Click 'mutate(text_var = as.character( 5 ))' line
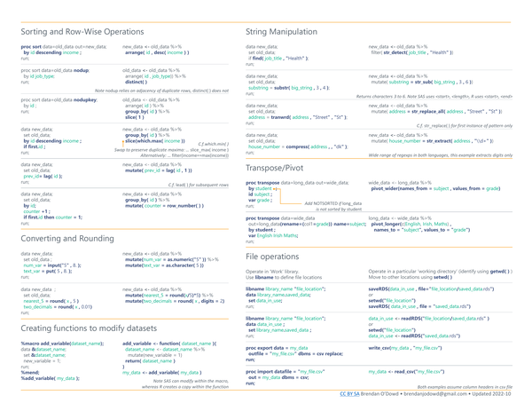Image resolution: width=532 pixels, height=411 pixels. click(x=164, y=265)
